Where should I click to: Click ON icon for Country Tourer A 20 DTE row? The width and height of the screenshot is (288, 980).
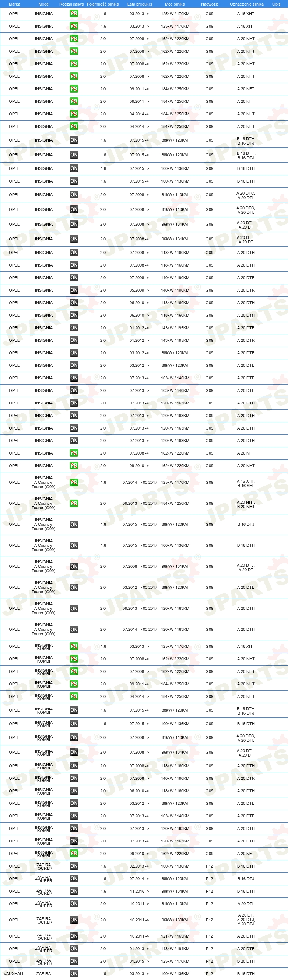[74, 587]
